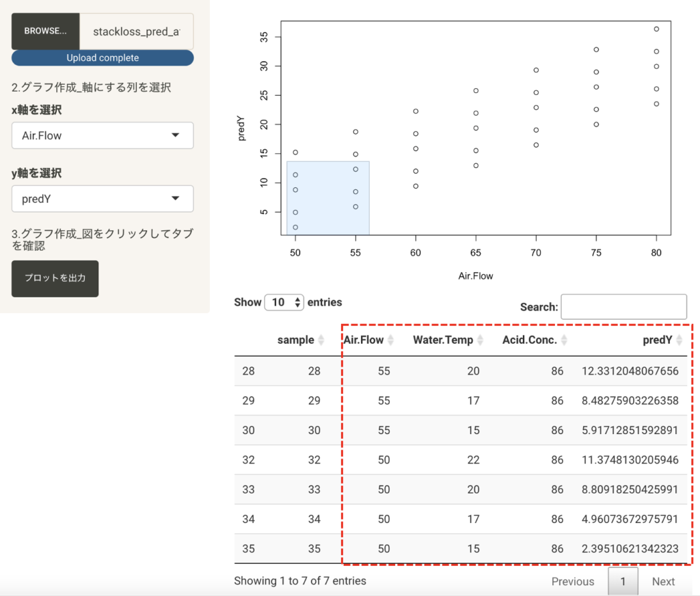The height and width of the screenshot is (596, 700).
Task: Sort table by Water.Temp column arrows
Action: coord(480,340)
